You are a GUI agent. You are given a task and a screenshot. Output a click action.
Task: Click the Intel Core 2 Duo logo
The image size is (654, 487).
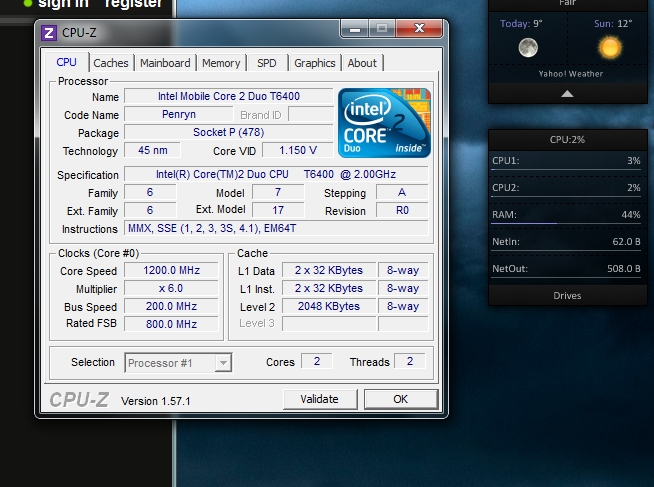pyautogui.click(x=384, y=123)
